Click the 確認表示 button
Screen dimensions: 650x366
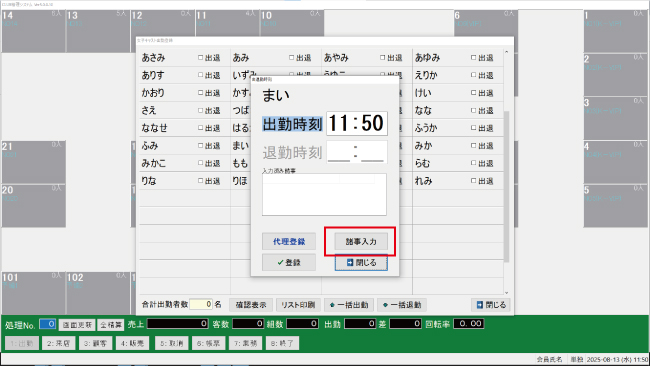tap(251, 305)
